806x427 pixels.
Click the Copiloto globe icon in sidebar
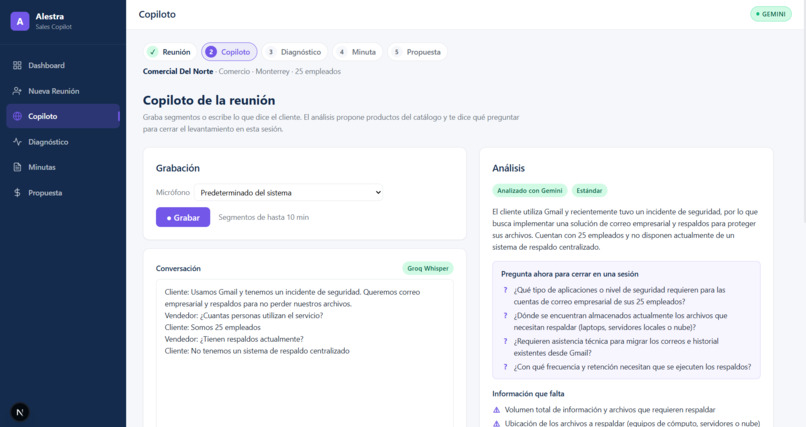click(17, 116)
